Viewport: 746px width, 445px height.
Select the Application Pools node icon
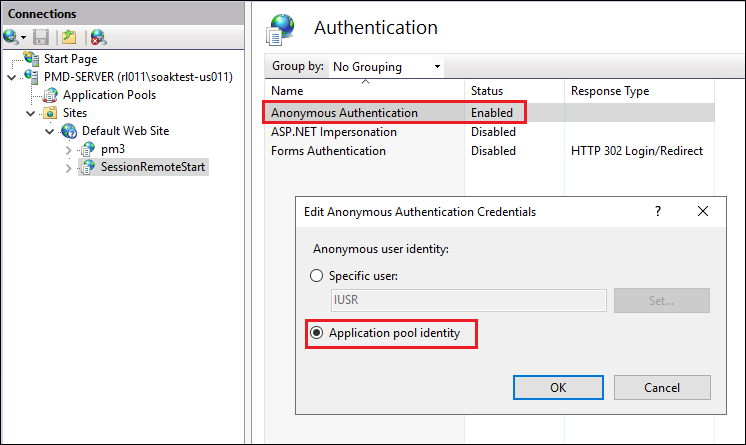(51, 95)
